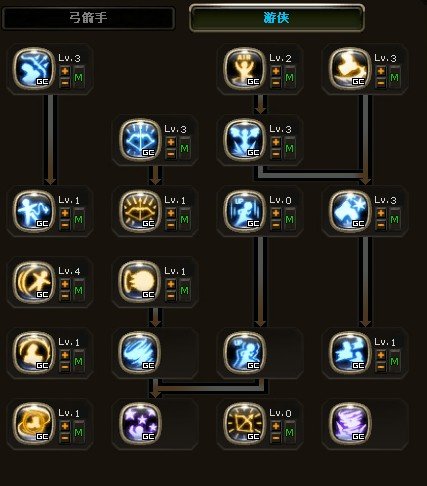Screen dimensions: 427x486
Task: Click M button beside the Lv.2 AIR skill
Action: pyautogui.click(x=289, y=78)
